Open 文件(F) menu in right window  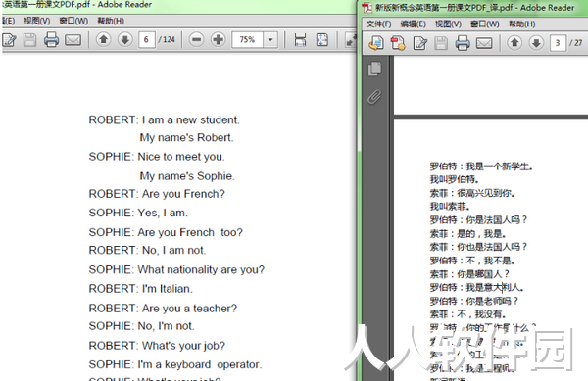(378, 24)
